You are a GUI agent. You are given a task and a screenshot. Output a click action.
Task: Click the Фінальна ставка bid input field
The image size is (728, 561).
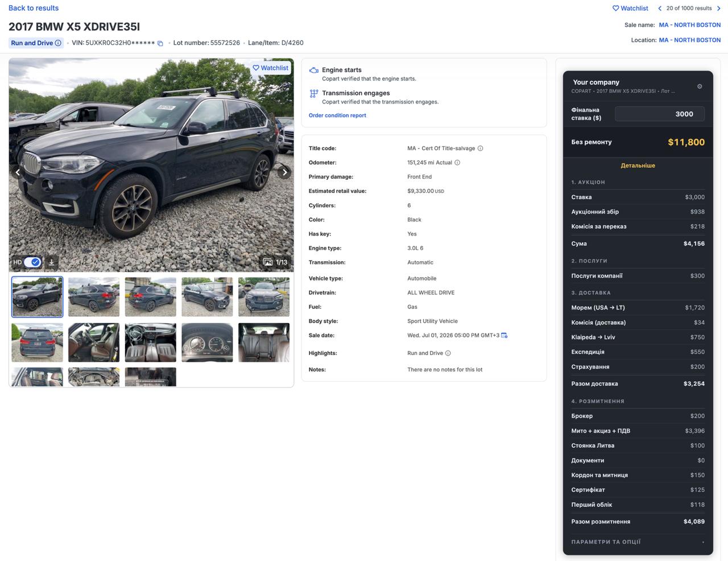(x=660, y=114)
